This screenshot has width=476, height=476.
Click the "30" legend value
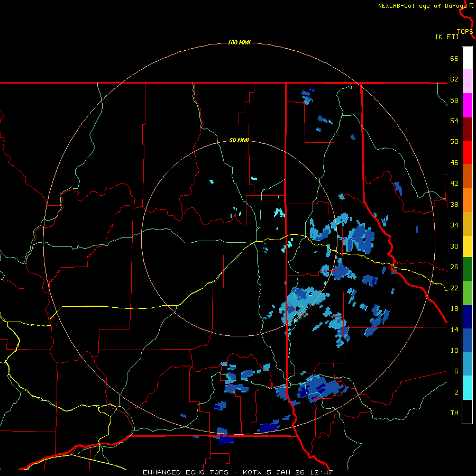[454, 246]
